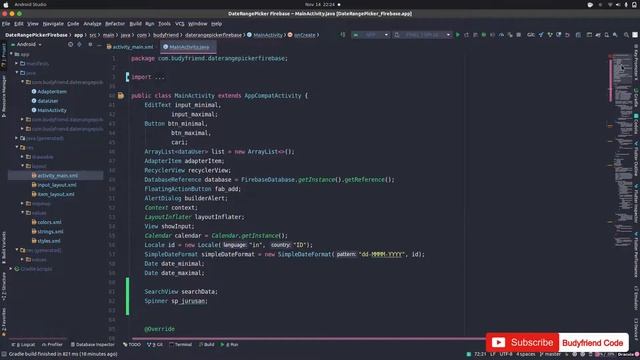Click the debug bug icon in toolbar
The height and width of the screenshot is (360, 640).
[x=484, y=35]
